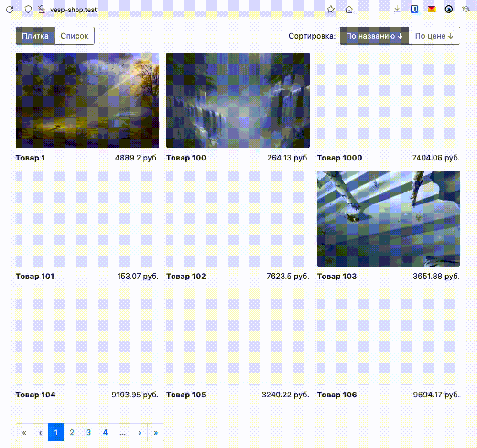Open the extensions icon at toolbar end
The image size is (477, 448).
tap(466, 10)
